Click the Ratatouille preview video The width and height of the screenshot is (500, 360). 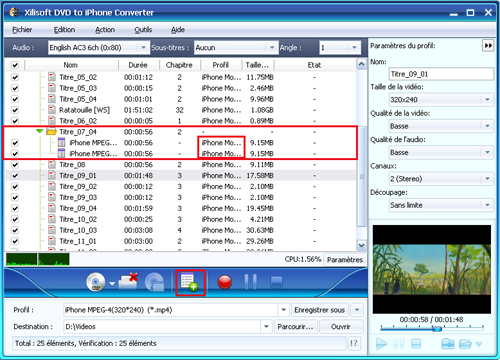tap(432, 269)
